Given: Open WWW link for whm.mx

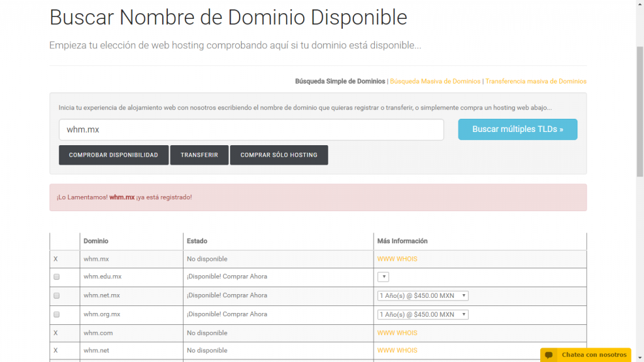Looking at the screenshot, I should (x=385, y=259).
